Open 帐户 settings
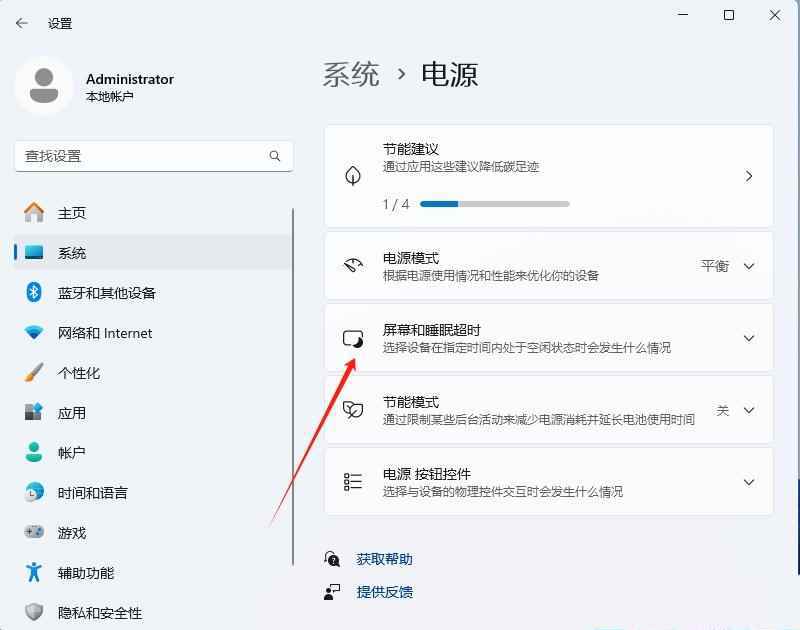 pos(154,452)
